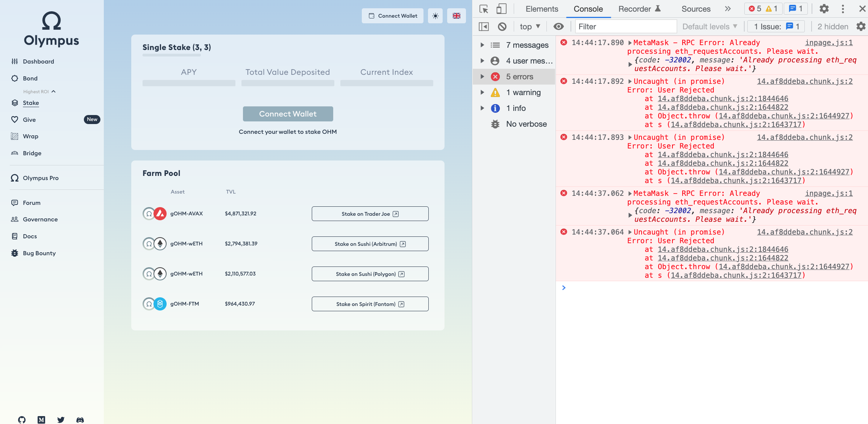Open the 'top' execution context dropdown
The image size is (868, 424).
coord(529,26)
